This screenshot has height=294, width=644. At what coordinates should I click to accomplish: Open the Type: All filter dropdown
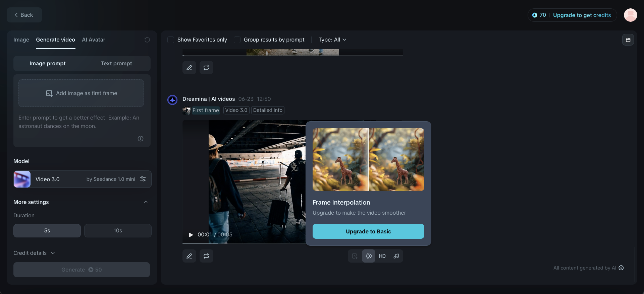pyautogui.click(x=332, y=40)
